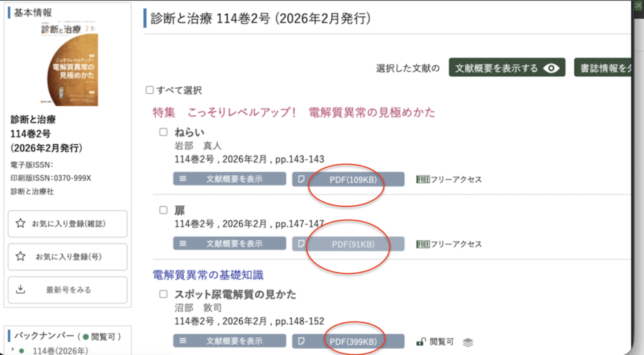The width and height of the screenshot is (644, 355).
Task: Enable the すべて選択 checkbox
Action: tap(150, 91)
